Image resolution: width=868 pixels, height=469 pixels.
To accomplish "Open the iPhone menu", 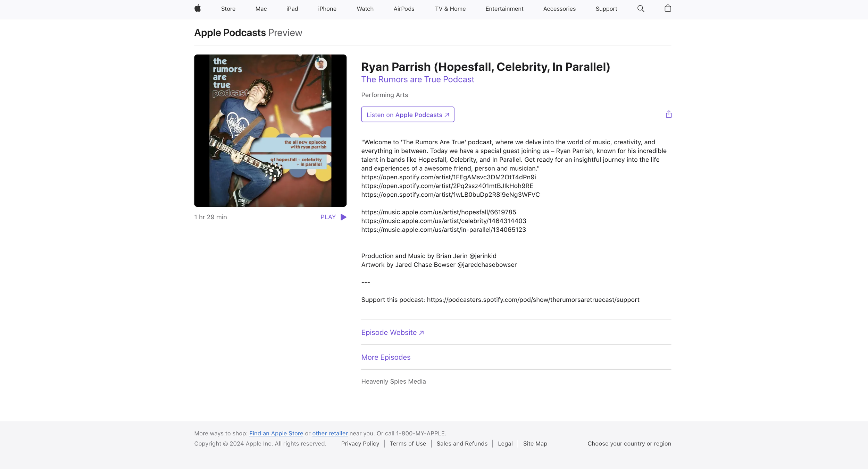I will tap(327, 9).
